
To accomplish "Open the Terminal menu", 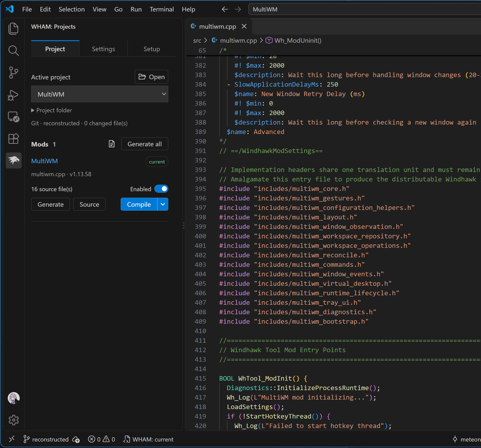I will 162,9.
